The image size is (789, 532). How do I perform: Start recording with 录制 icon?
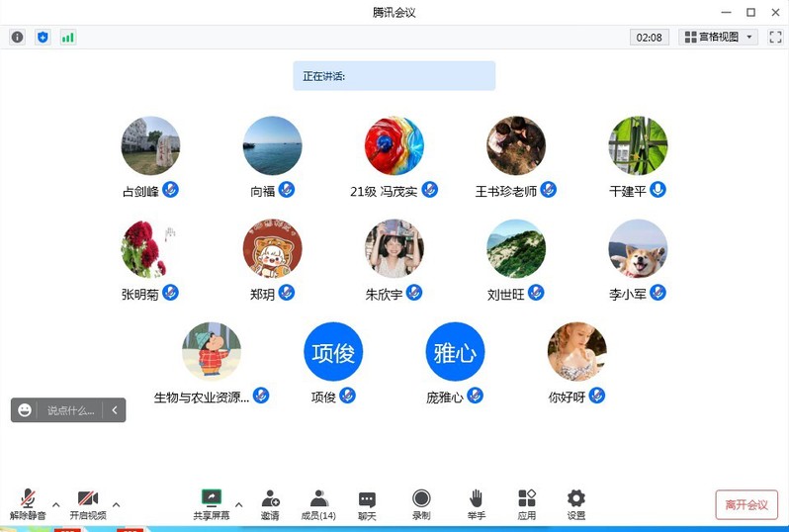pyautogui.click(x=421, y=504)
